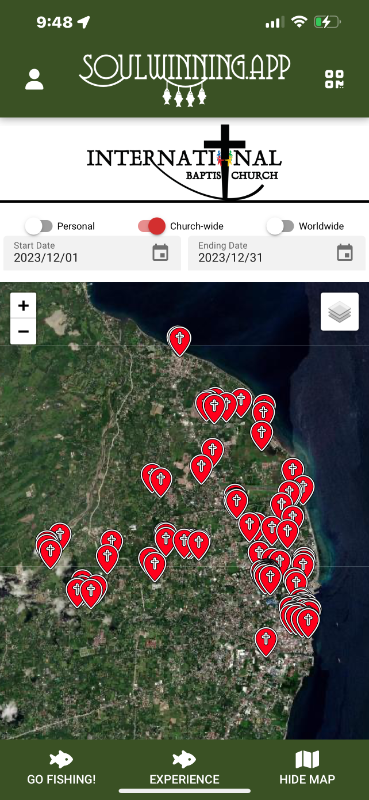Image resolution: width=369 pixels, height=800 pixels.
Task: Turn off the Church-wide toggle
Action: click(152, 226)
